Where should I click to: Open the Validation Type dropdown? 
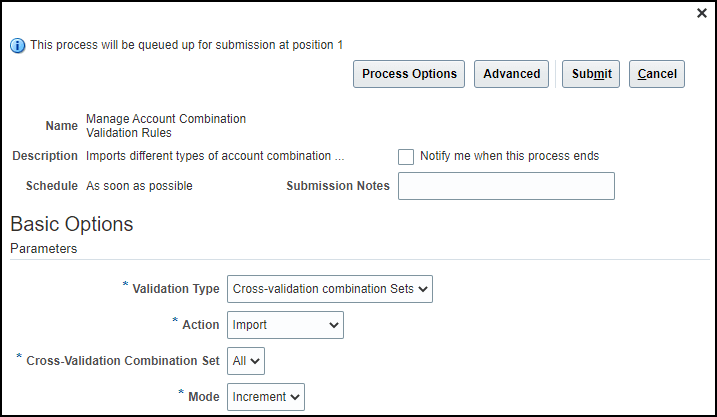[330, 289]
